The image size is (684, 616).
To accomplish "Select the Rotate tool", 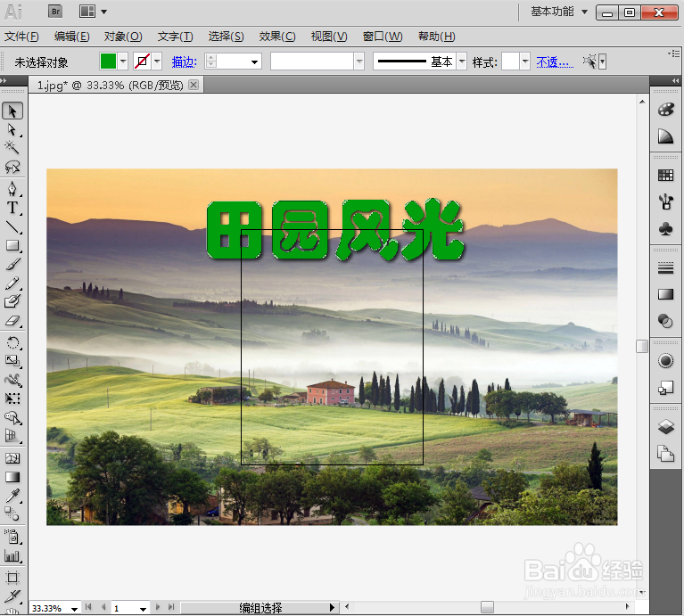I will click(12, 342).
